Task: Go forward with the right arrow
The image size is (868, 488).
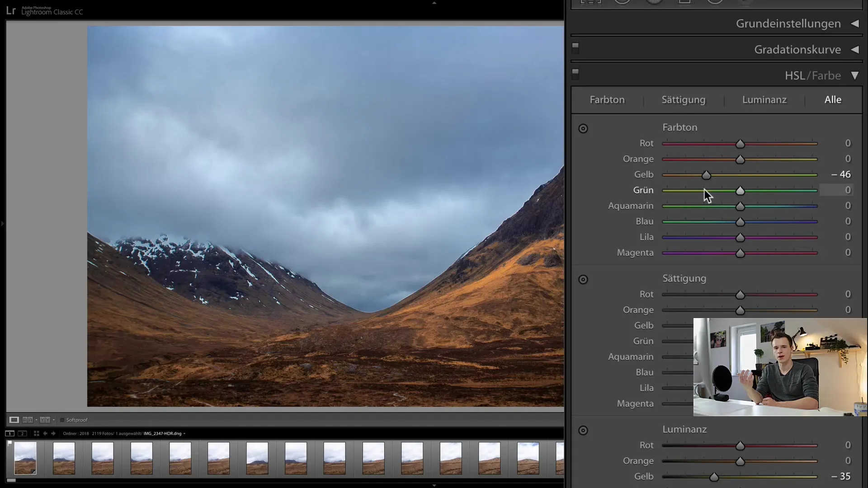Action: [53, 433]
